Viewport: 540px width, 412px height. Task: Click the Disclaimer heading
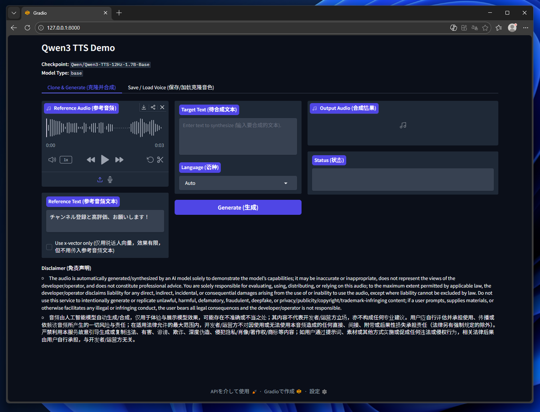tap(66, 268)
